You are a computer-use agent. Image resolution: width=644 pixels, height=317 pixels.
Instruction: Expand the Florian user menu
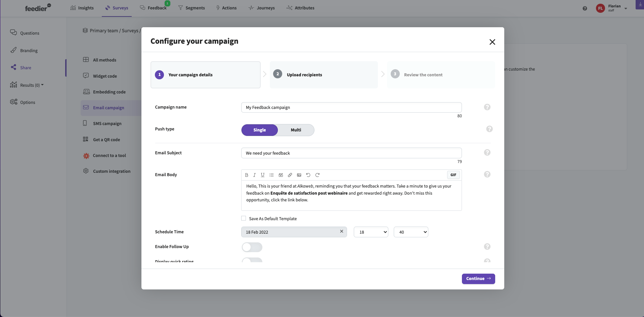626,9
